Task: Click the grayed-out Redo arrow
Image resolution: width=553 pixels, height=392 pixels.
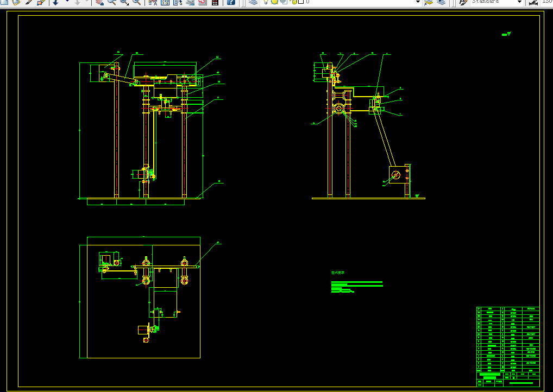Action: pyautogui.click(x=78, y=2)
